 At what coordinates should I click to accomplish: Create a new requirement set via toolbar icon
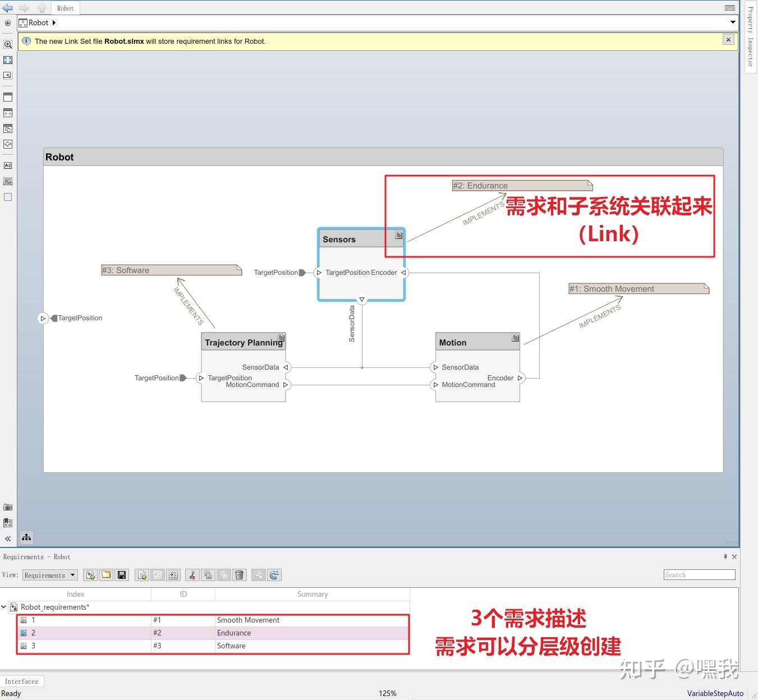(x=90, y=574)
